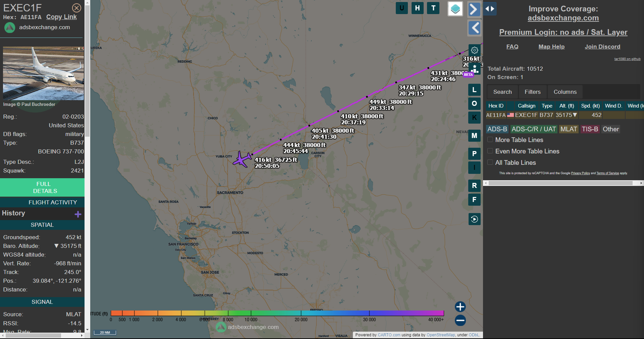The image size is (644, 339).
Task: Select the purple aircraft icon on map
Action: point(242,159)
